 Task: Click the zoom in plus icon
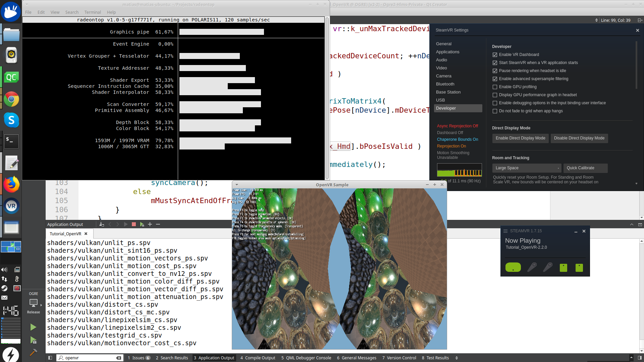click(x=150, y=224)
